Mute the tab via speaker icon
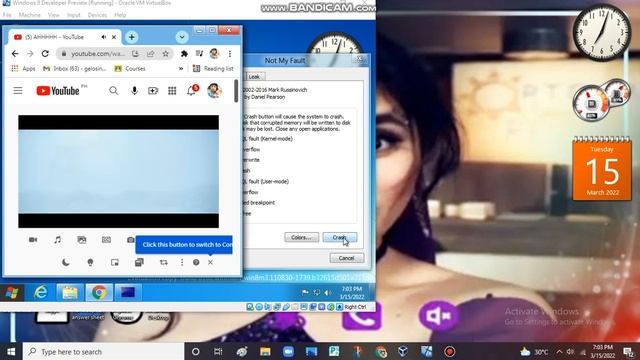 coord(104,37)
